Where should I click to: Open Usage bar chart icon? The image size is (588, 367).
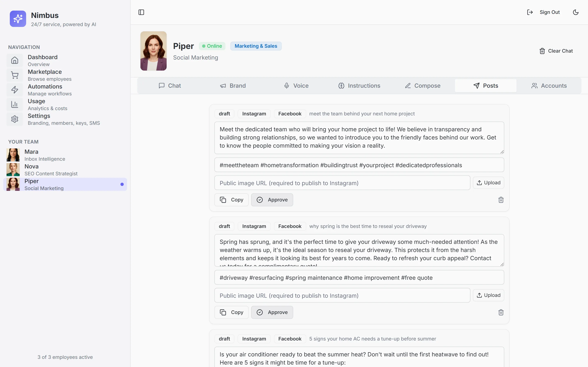(x=14, y=104)
